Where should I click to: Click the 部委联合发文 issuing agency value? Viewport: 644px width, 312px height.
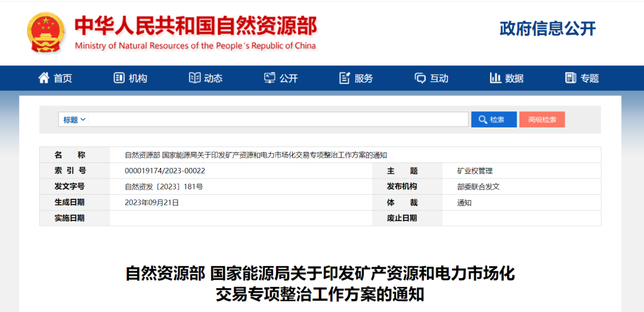pyautogui.click(x=478, y=186)
